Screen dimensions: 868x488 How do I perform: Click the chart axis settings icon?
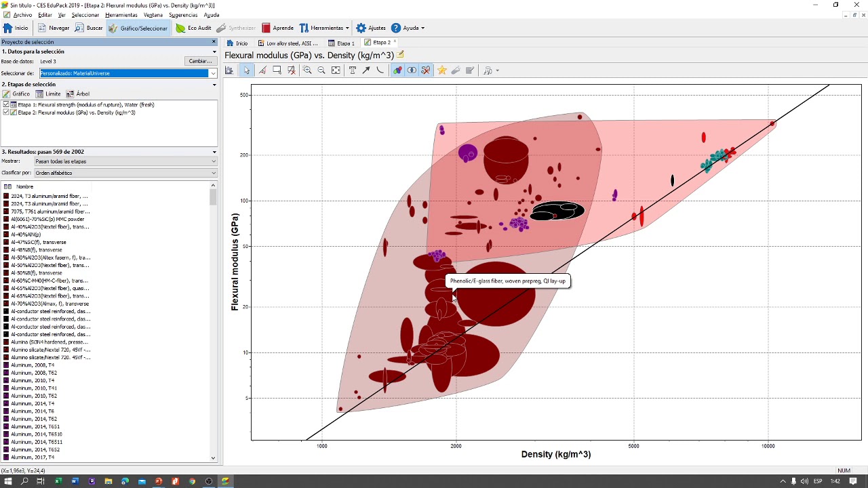[229, 70]
